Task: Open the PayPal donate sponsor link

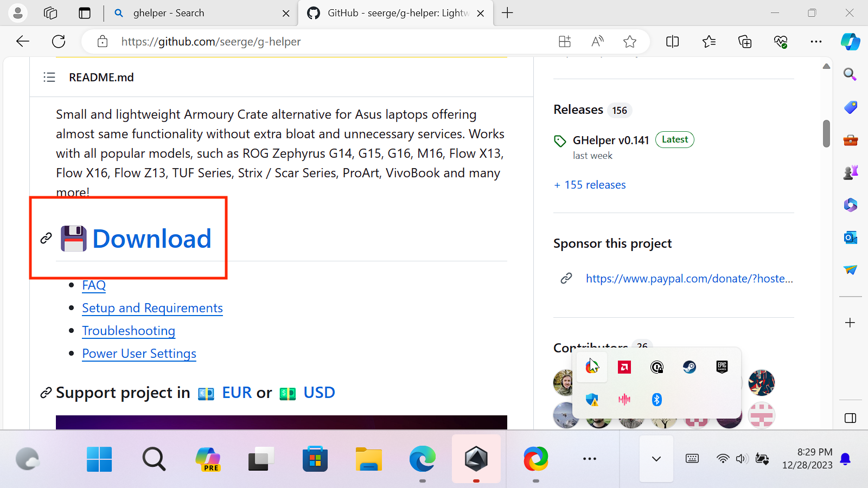Action: [x=690, y=279]
